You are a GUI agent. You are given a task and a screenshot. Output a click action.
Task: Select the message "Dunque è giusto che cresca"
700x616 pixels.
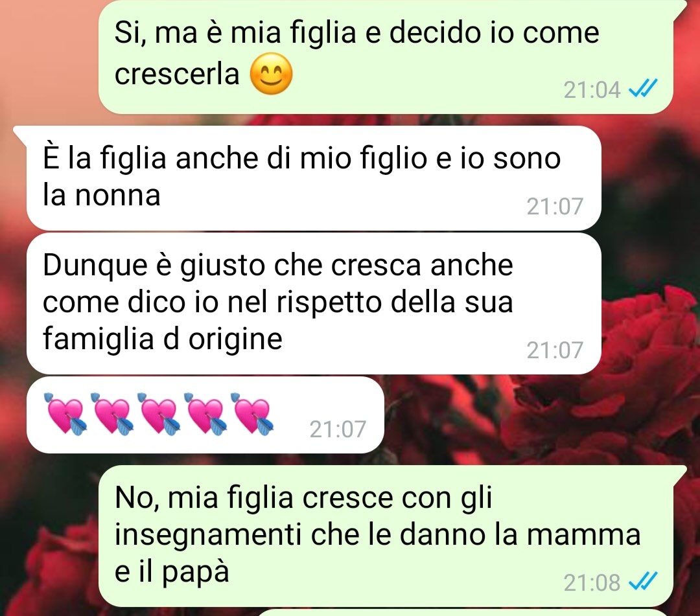(x=314, y=303)
